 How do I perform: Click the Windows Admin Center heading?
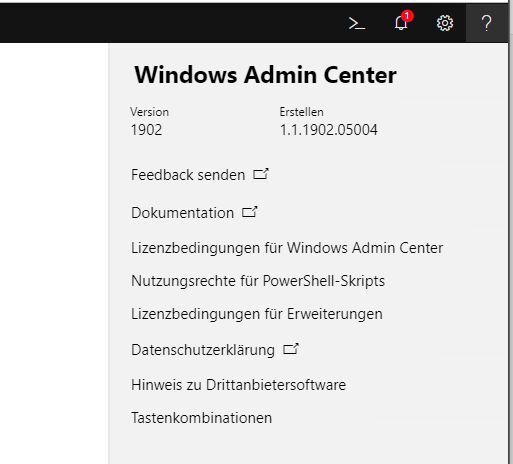click(265, 75)
